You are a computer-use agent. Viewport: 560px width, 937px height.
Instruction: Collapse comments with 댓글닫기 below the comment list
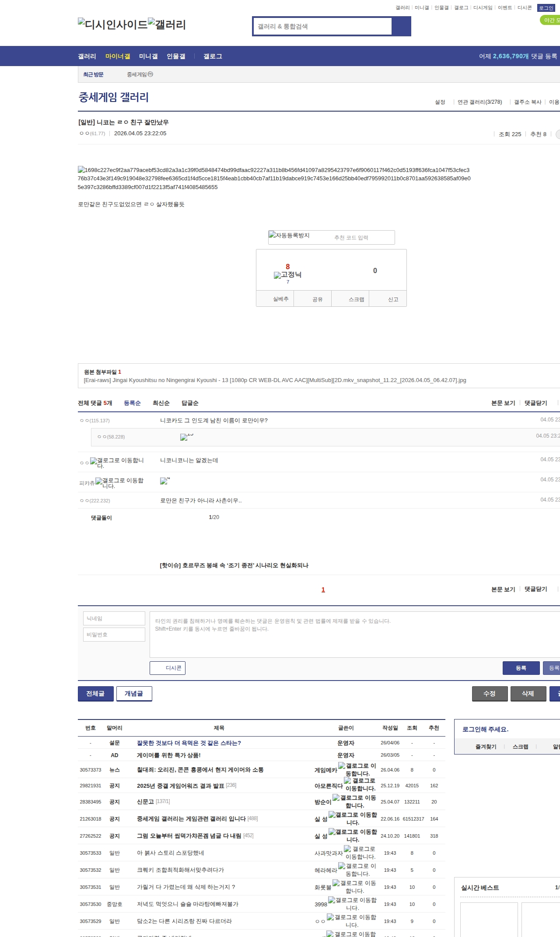[x=536, y=589]
